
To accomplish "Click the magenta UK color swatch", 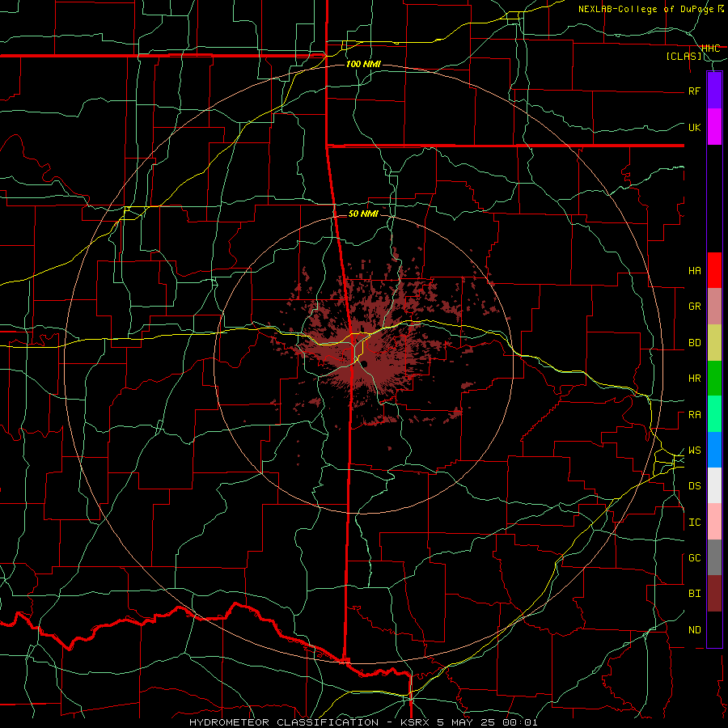I will pos(714,126).
